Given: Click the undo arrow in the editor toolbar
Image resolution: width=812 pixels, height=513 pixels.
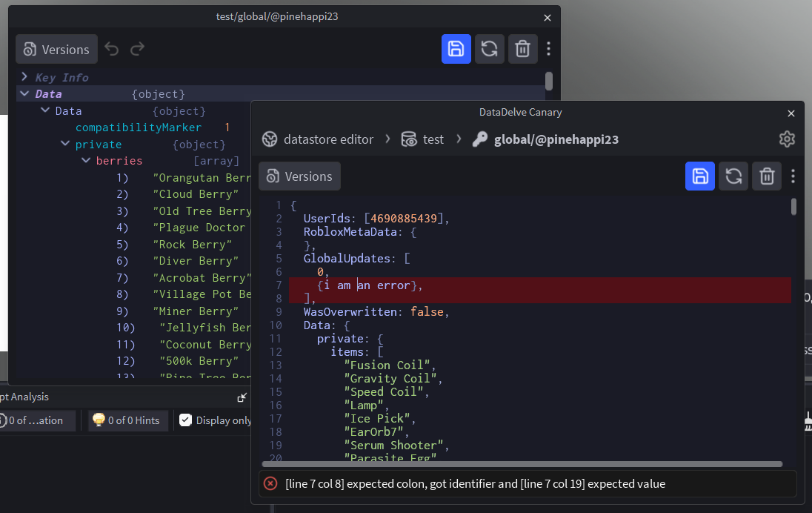Looking at the screenshot, I should 111,49.
